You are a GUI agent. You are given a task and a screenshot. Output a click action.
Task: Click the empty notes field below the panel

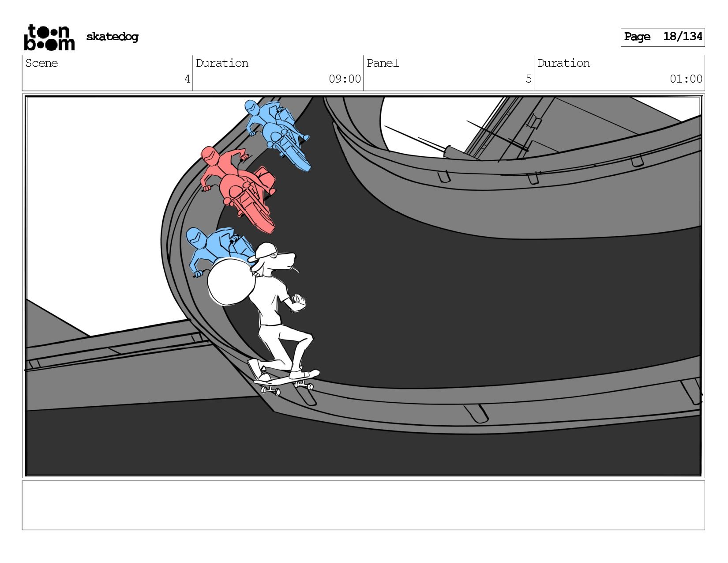tap(363, 505)
